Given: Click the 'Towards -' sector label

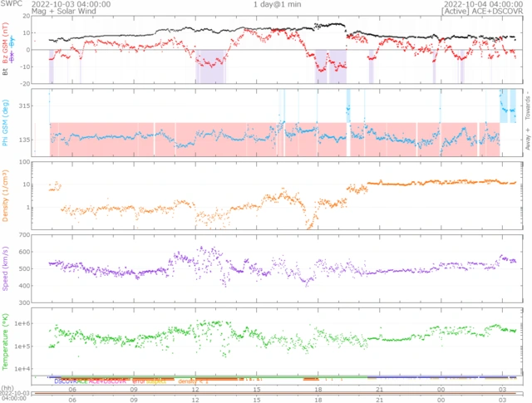Looking at the screenshot, I should coord(525,100).
